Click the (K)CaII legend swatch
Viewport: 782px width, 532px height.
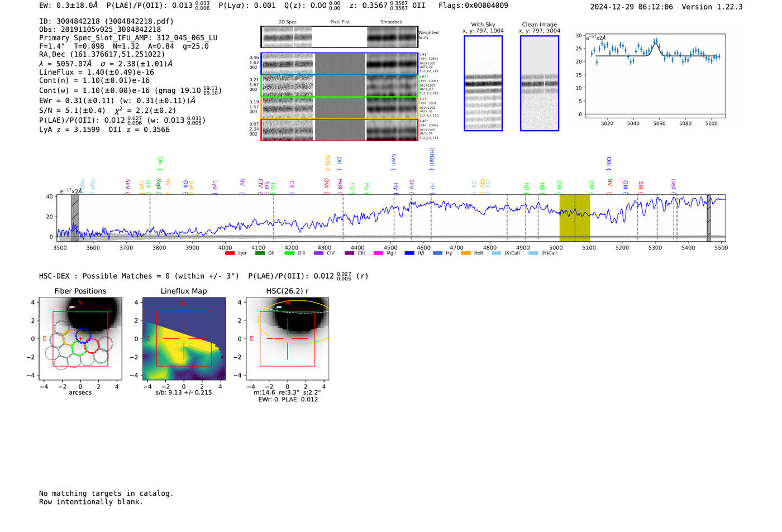click(x=496, y=253)
